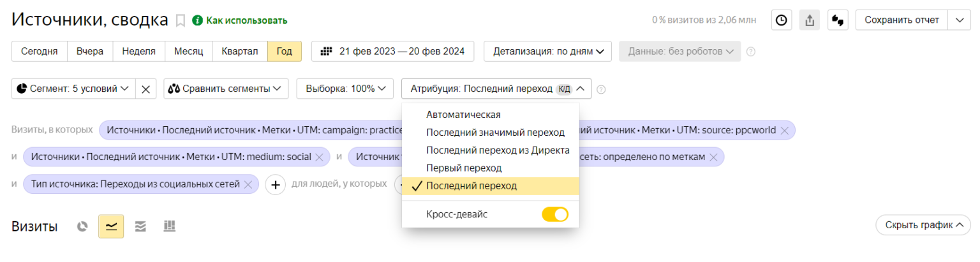Open the Как использовать link
Viewport: 980px width, 262px height.
tap(246, 20)
